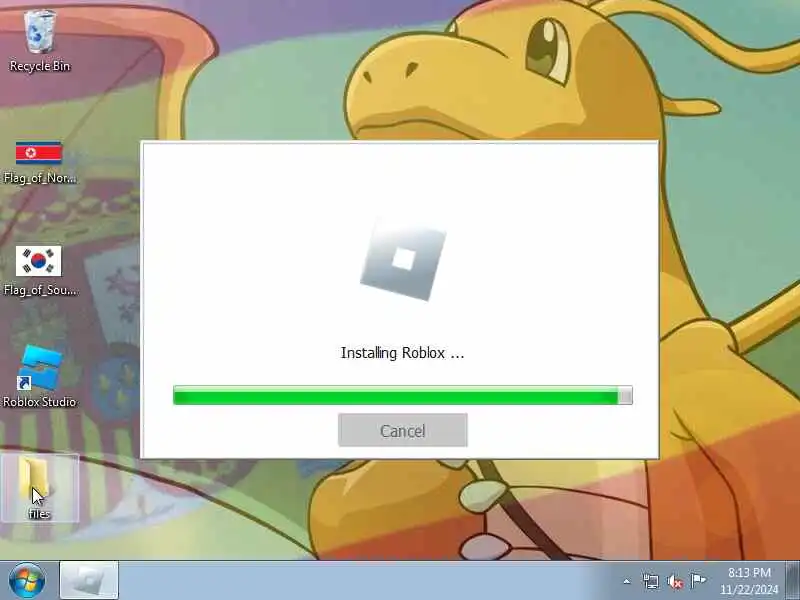
Task: Click the Roblox logo in the installer
Action: pyautogui.click(x=403, y=259)
